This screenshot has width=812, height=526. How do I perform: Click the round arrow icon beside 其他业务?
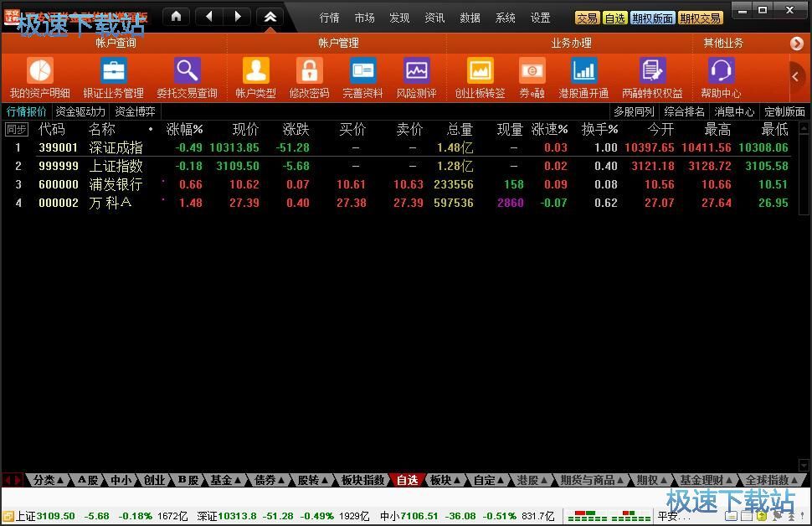point(796,44)
